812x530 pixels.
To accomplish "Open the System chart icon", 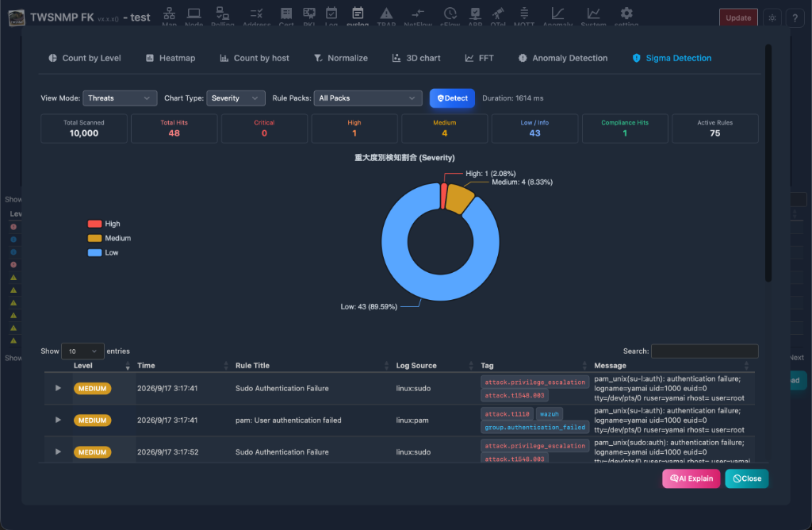I will click(x=593, y=16).
